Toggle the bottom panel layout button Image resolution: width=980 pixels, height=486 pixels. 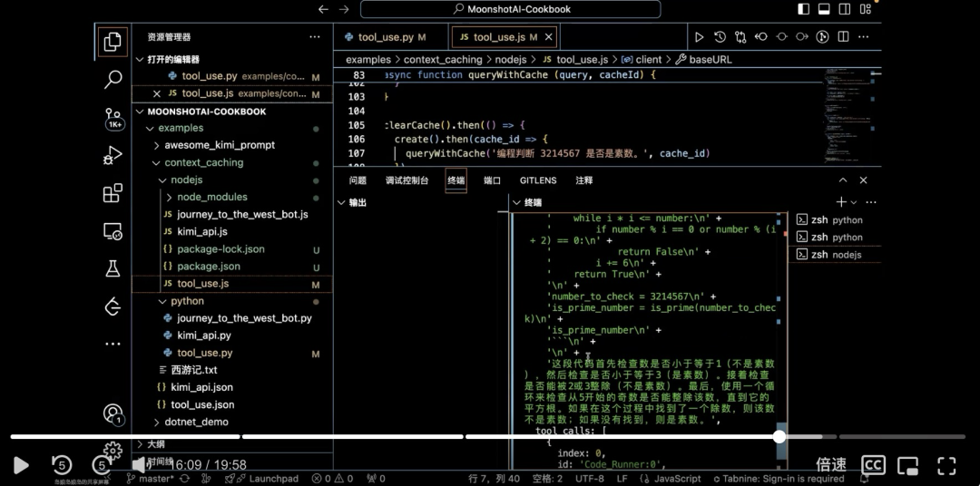point(823,9)
